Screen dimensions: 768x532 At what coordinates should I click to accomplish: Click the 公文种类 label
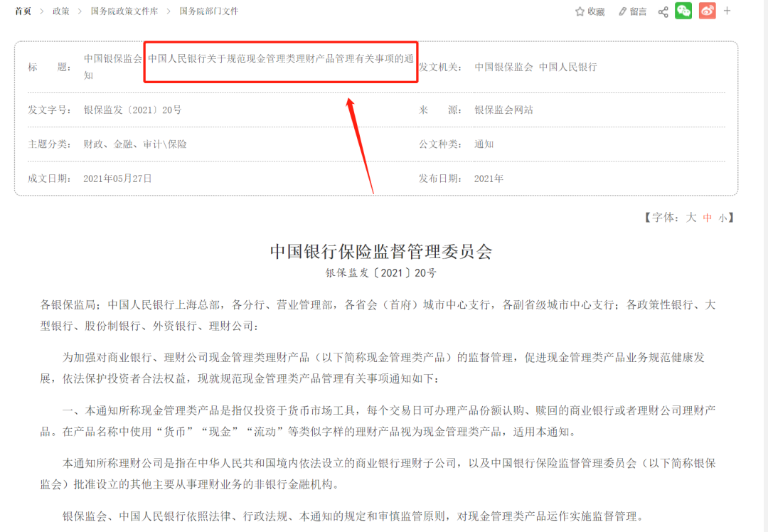click(441, 144)
